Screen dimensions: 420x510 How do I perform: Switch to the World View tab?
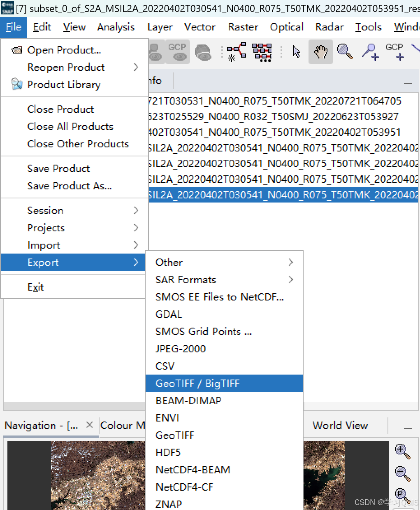pyautogui.click(x=340, y=425)
